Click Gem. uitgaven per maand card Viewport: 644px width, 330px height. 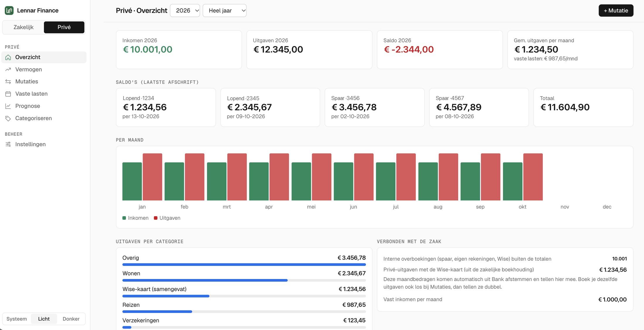pos(571,50)
